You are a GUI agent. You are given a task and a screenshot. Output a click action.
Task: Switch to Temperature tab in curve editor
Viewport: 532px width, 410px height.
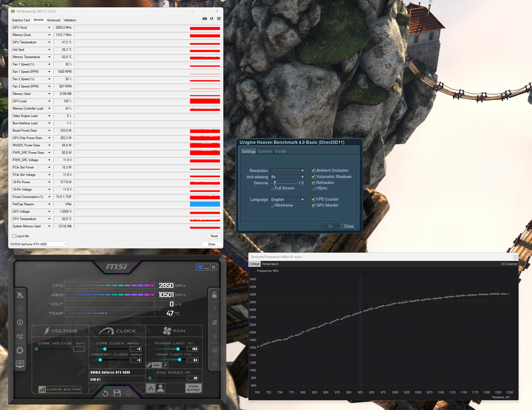click(x=270, y=264)
